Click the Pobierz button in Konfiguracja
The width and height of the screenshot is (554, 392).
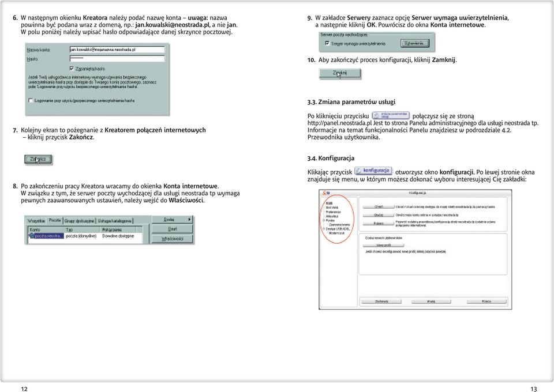(379, 223)
